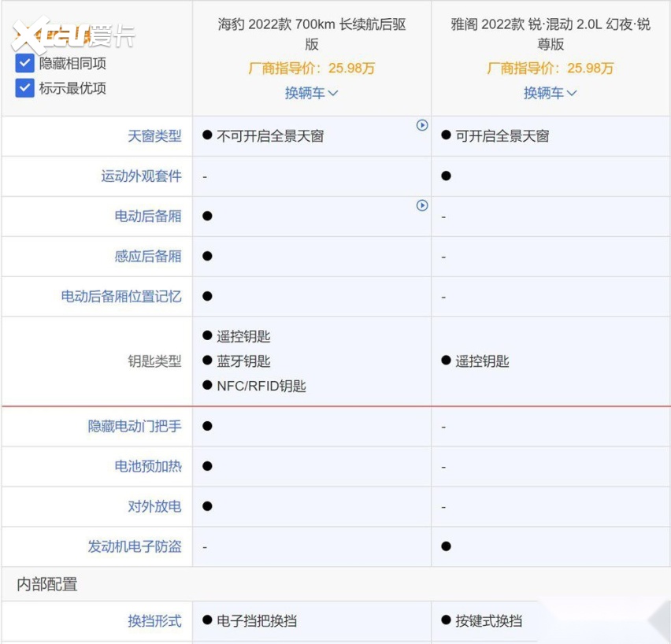Select the 感应后备厢 label link
Screen dimensions: 671x644
148,257
